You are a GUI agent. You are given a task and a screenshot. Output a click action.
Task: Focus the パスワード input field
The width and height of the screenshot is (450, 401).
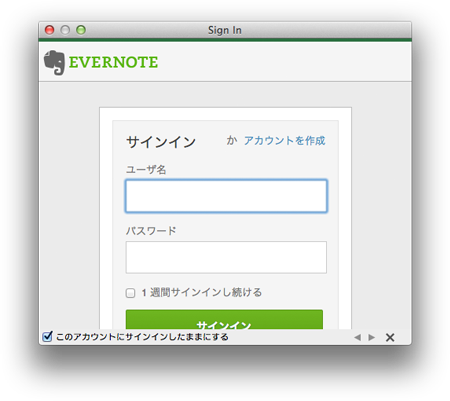tap(226, 257)
